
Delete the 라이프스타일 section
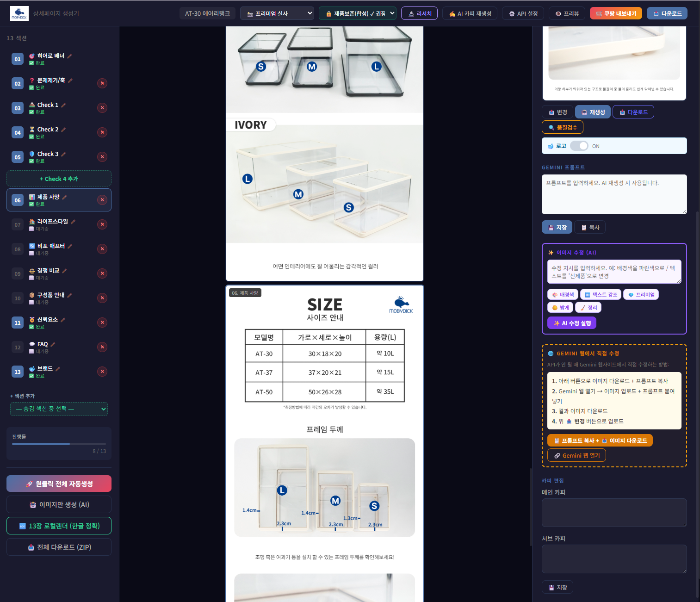click(x=102, y=224)
